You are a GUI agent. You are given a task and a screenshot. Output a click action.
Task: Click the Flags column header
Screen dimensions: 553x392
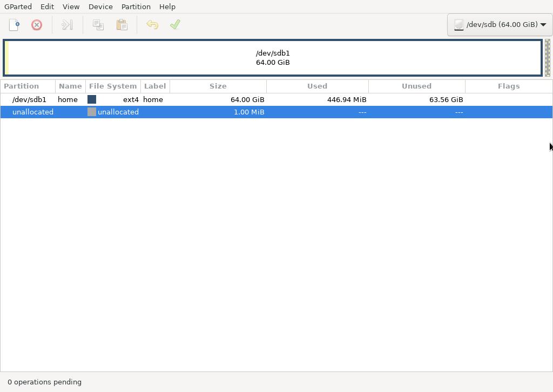click(509, 86)
